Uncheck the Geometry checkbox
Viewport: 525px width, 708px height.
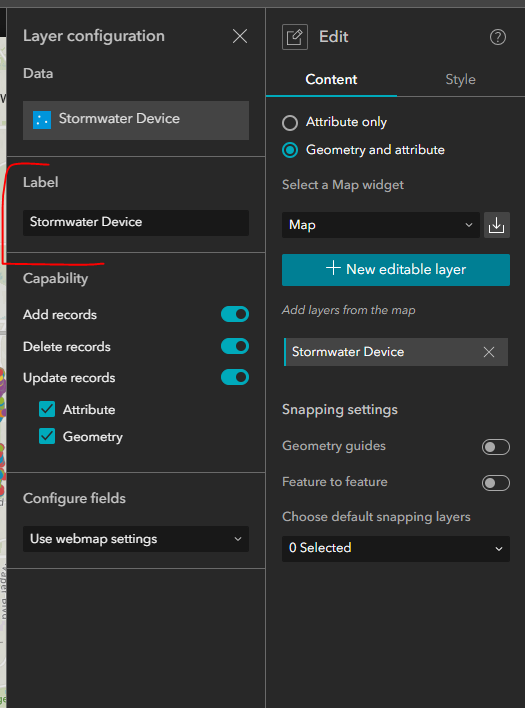point(47,436)
